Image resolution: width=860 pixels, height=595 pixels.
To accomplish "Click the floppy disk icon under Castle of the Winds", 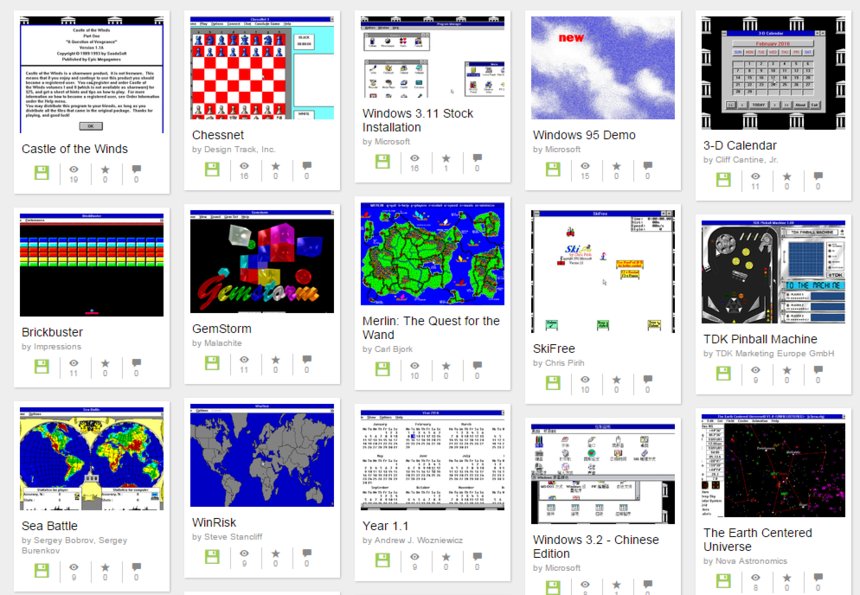I will coord(42,172).
